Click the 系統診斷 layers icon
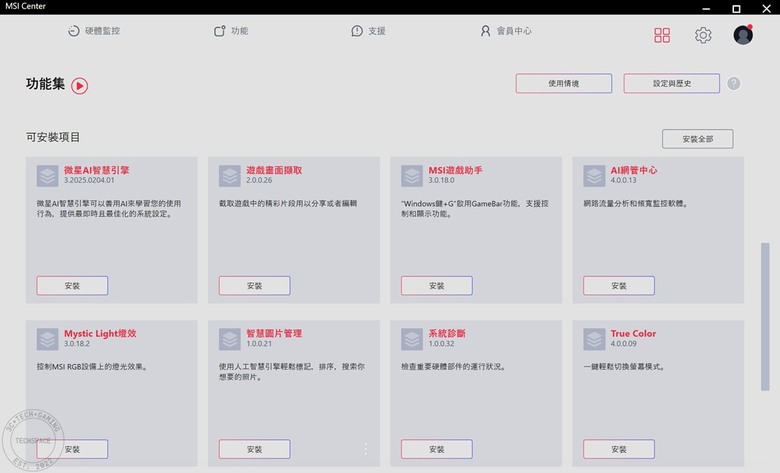780x473 pixels. pyautogui.click(x=412, y=339)
